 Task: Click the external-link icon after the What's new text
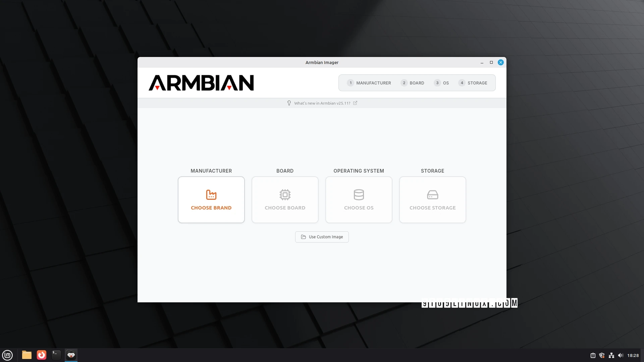click(355, 103)
